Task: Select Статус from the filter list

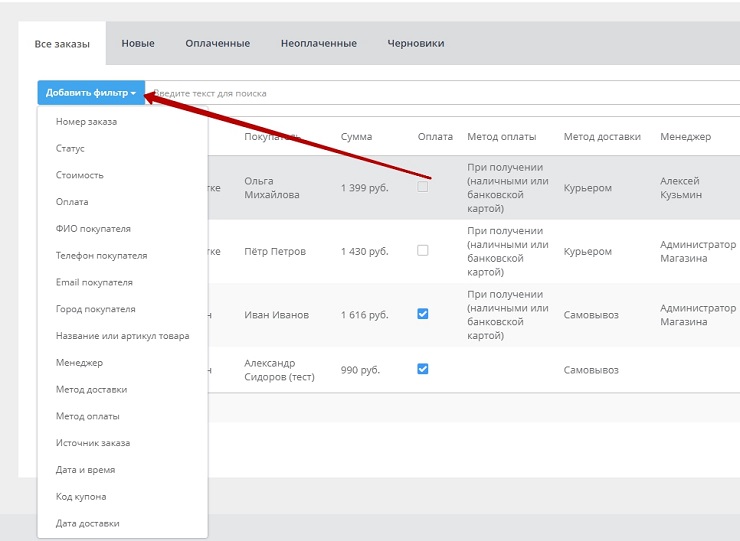Action: (70, 149)
